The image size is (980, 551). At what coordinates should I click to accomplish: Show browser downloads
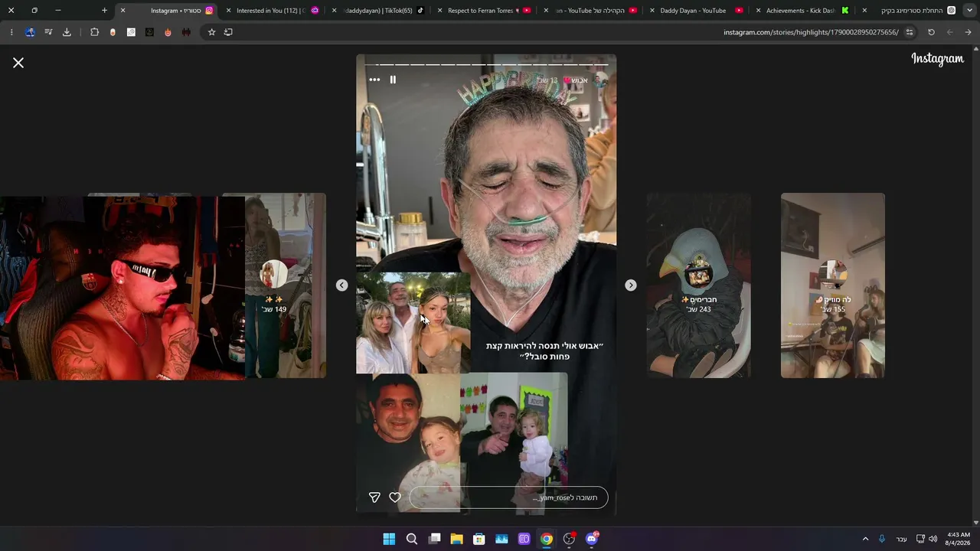pyautogui.click(x=67, y=32)
